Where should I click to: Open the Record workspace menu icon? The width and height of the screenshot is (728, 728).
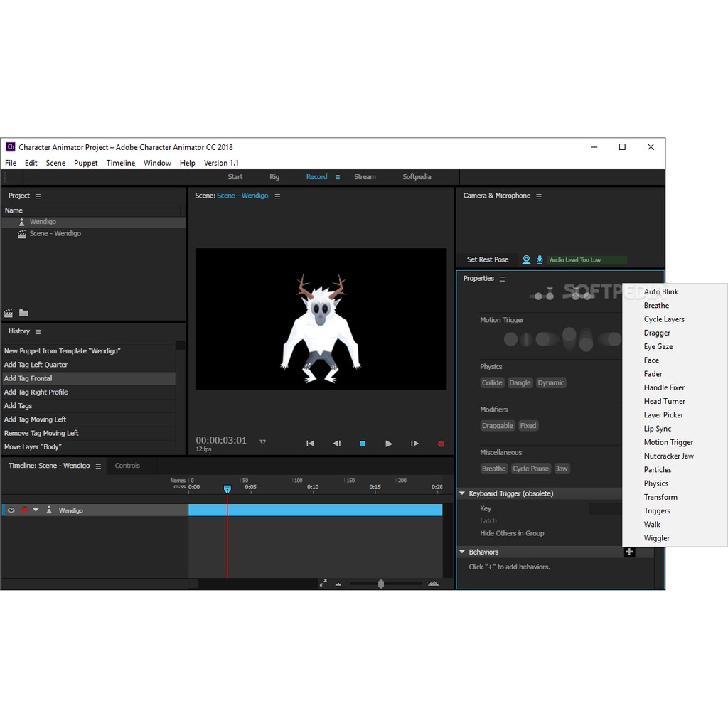338,177
